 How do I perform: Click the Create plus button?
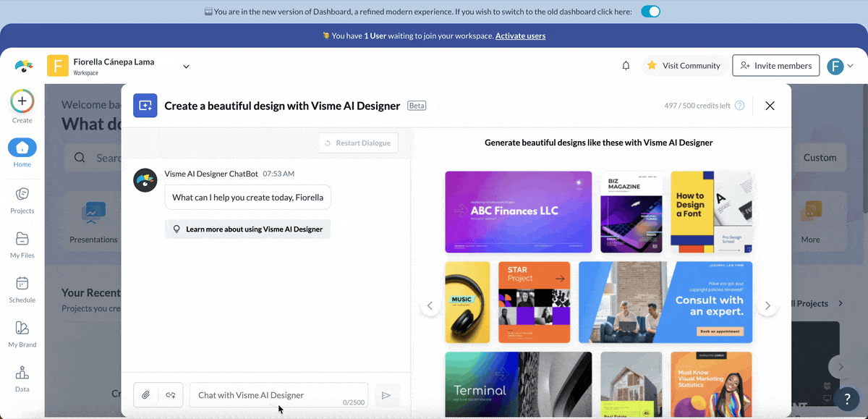(22, 101)
